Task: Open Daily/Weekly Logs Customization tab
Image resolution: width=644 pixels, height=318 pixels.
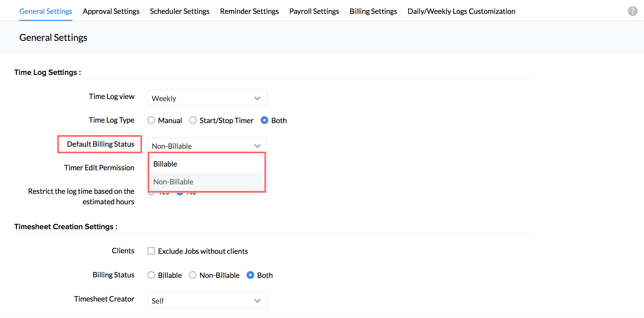Action: (461, 11)
